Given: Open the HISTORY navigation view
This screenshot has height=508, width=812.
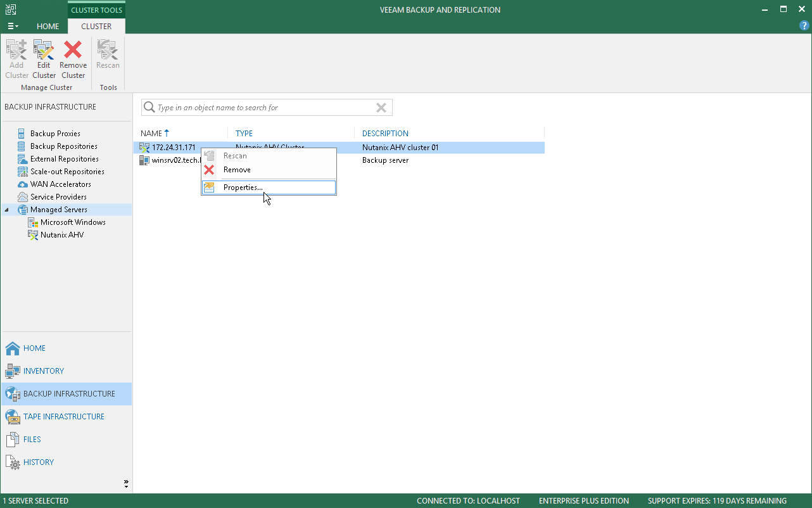Looking at the screenshot, I should pyautogui.click(x=67, y=462).
